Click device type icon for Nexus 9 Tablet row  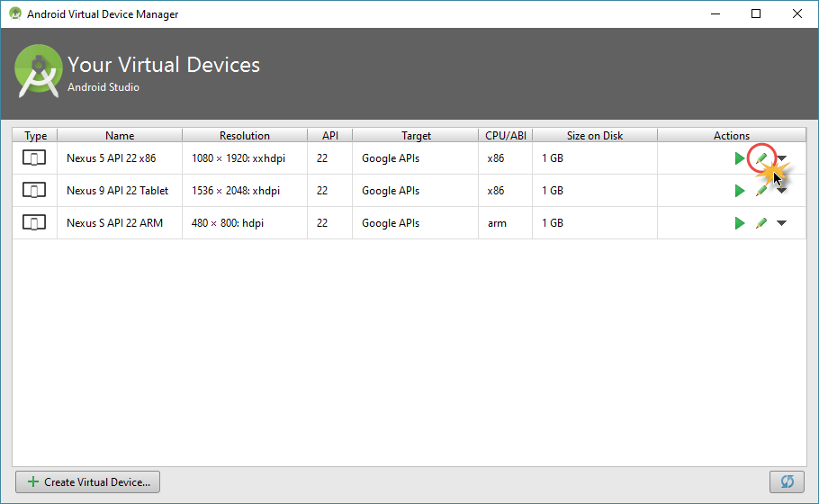34,190
